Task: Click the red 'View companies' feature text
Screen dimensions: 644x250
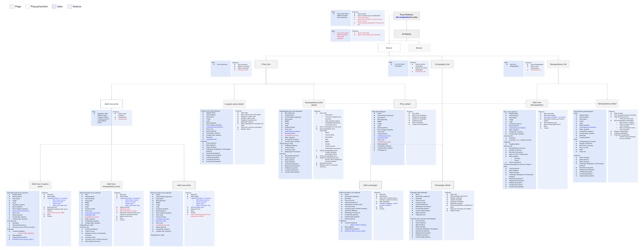Action: pos(363,18)
